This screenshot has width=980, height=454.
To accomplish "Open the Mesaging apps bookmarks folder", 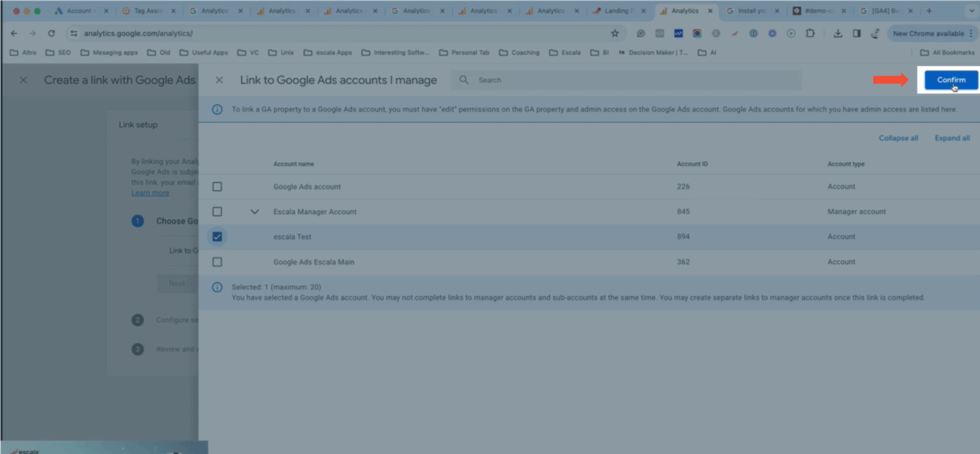I will pos(109,52).
